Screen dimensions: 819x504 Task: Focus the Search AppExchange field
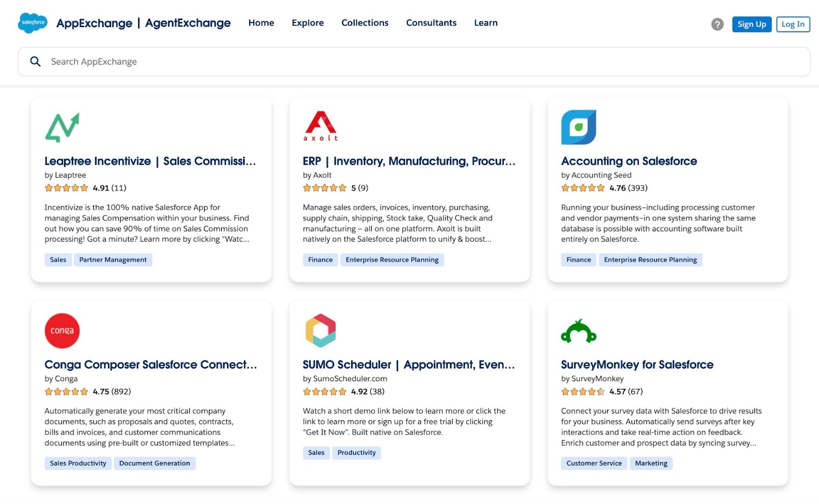click(414, 61)
